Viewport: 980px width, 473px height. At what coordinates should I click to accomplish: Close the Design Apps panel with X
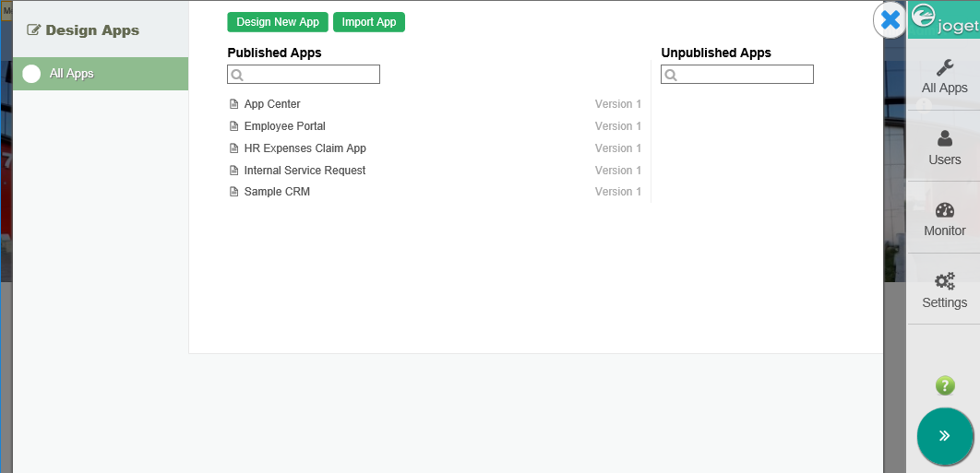pyautogui.click(x=890, y=20)
